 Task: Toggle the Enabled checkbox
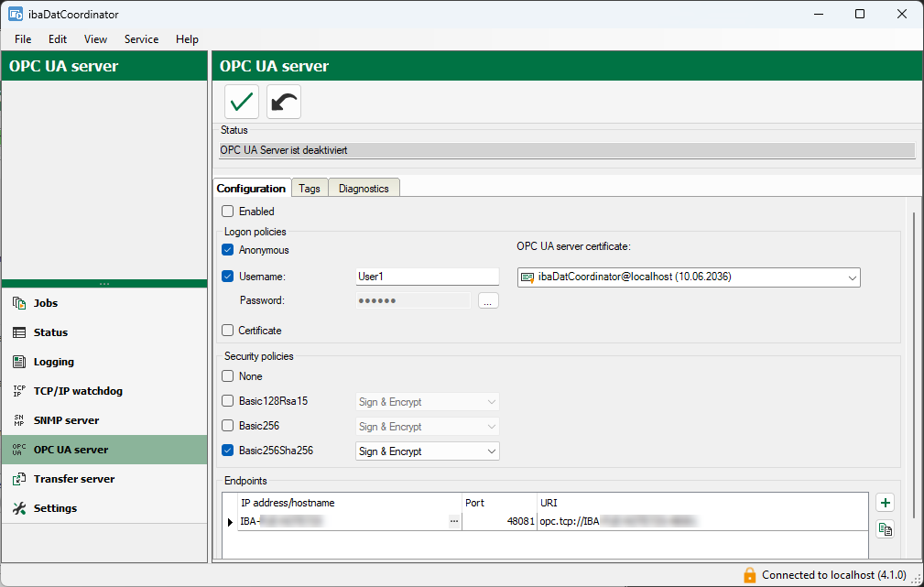227,211
